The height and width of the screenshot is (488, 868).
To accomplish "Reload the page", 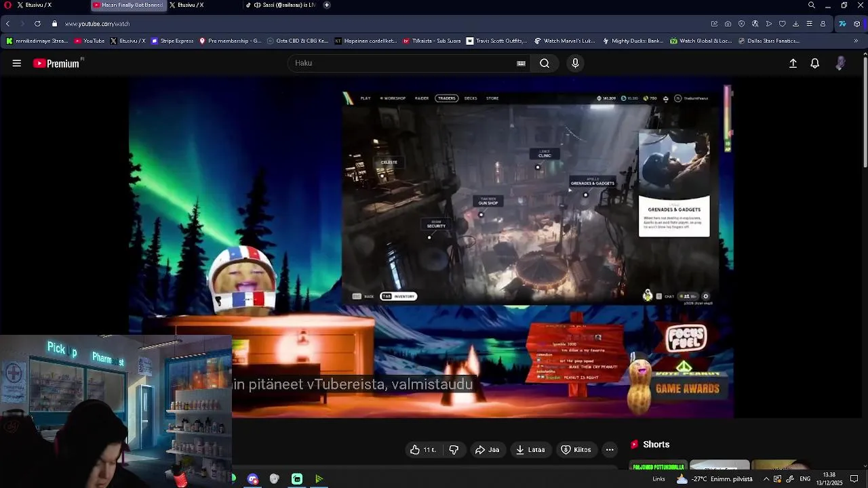I will [x=37, y=24].
